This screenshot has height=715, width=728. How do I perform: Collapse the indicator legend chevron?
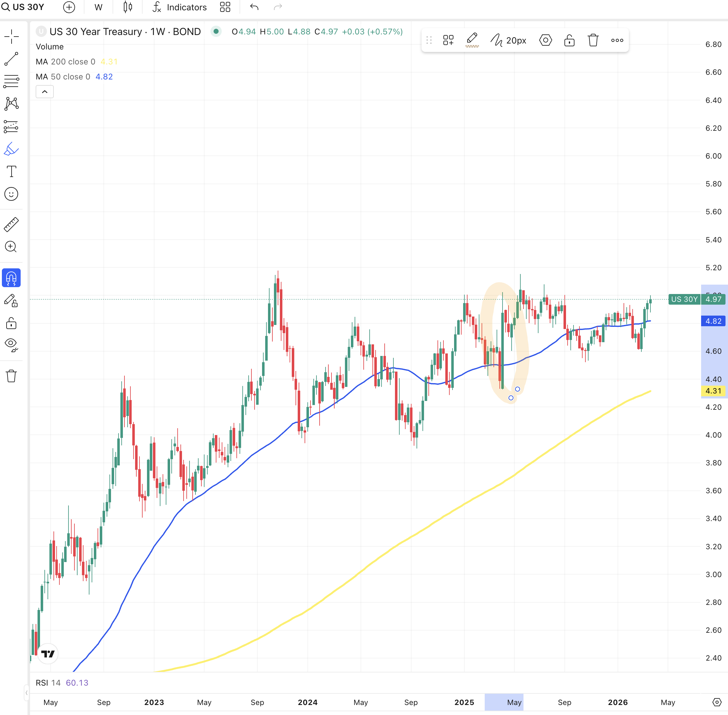pyautogui.click(x=45, y=92)
